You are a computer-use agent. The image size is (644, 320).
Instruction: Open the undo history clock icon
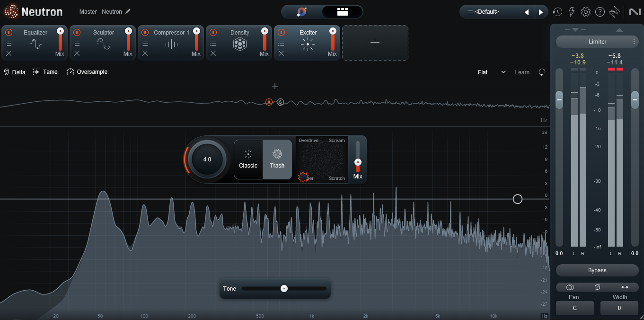point(557,12)
